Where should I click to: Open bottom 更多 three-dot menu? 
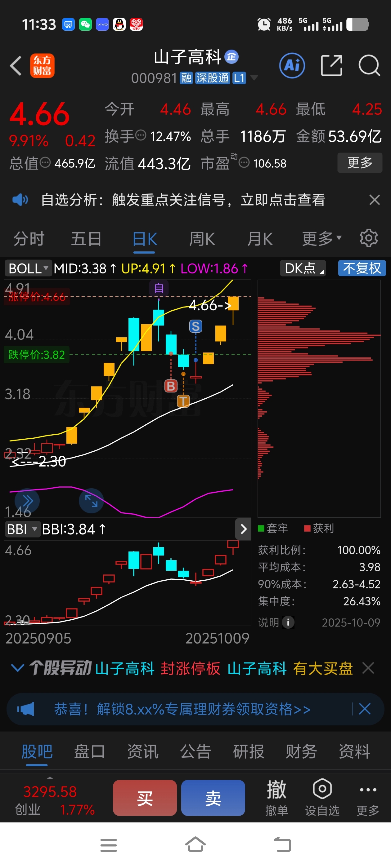[368, 798]
